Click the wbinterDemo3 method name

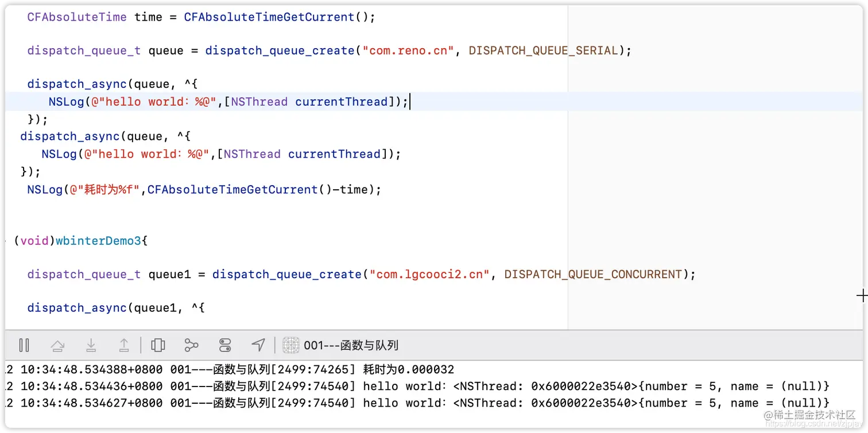point(98,241)
